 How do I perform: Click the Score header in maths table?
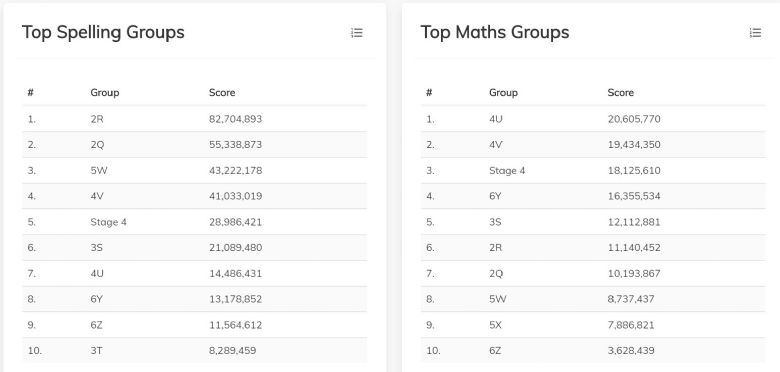[x=620, y=93]
